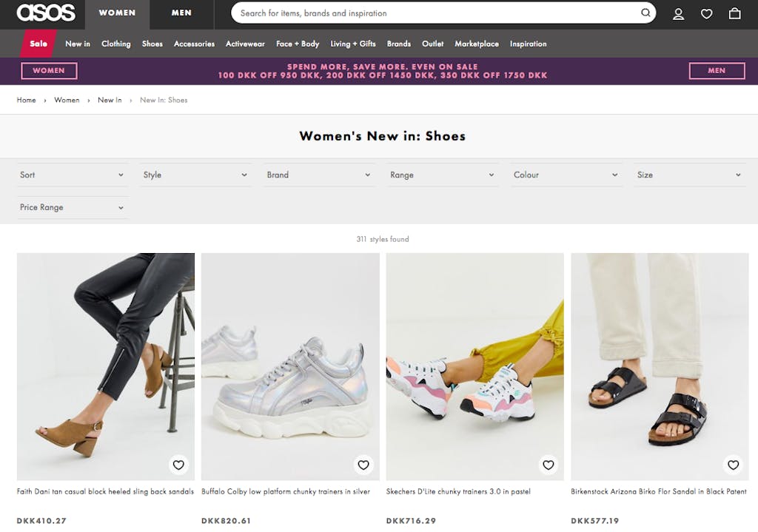Image resolution: width=758 pixels, height=532 pixels.
Task: Switch to the WOMEN top tab
Action: point(118,13)
